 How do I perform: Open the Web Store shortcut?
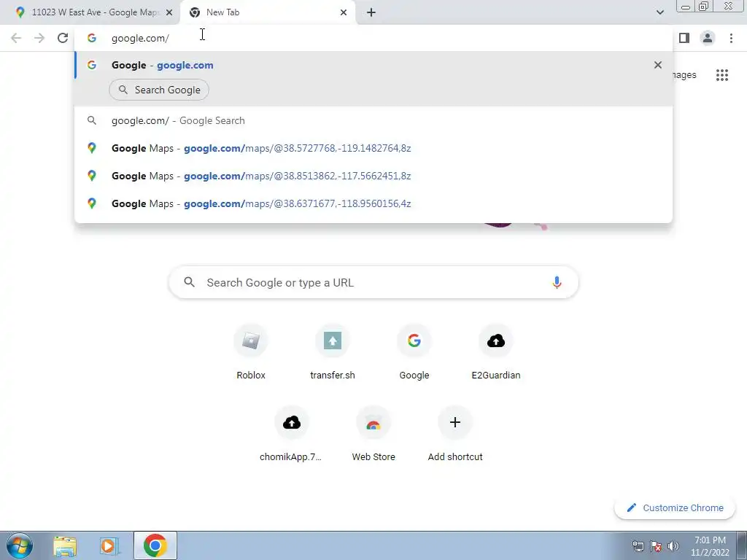[x=373, y=435]
